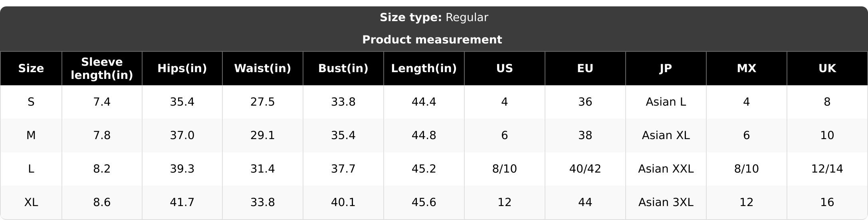Screen dimensions: 868x220
Task: Click the Hips(in) column header
Action: click(x=182, y=69)
